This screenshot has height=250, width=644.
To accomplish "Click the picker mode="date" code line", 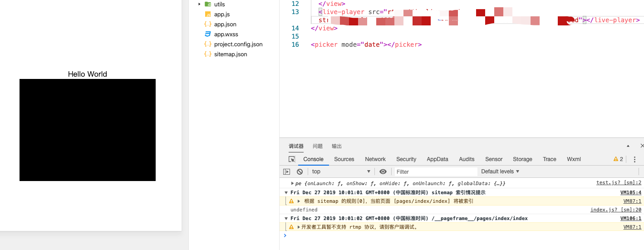I will pos(366,44).
